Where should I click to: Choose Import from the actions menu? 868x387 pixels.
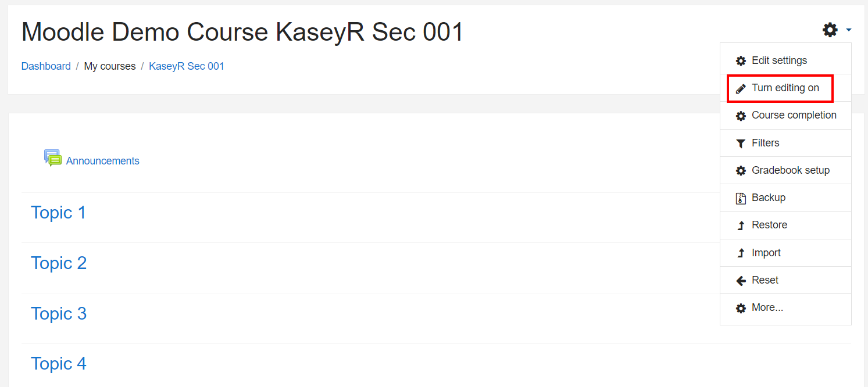[x=766, y=253]
